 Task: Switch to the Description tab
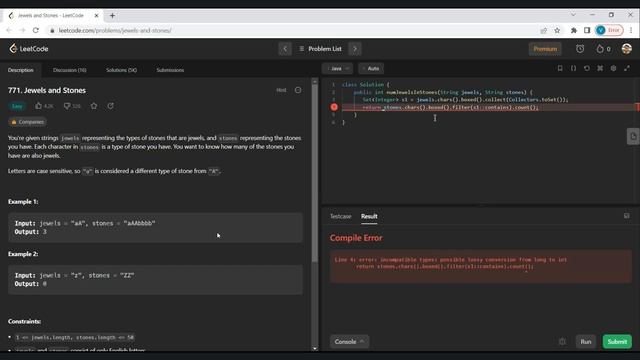pos(21,70)
